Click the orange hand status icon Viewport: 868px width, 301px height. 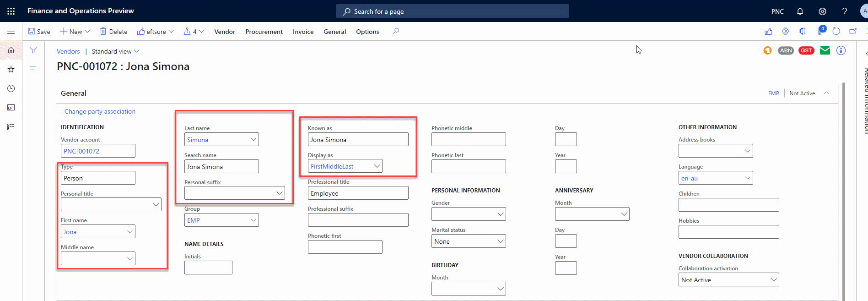tap(767, 50)
